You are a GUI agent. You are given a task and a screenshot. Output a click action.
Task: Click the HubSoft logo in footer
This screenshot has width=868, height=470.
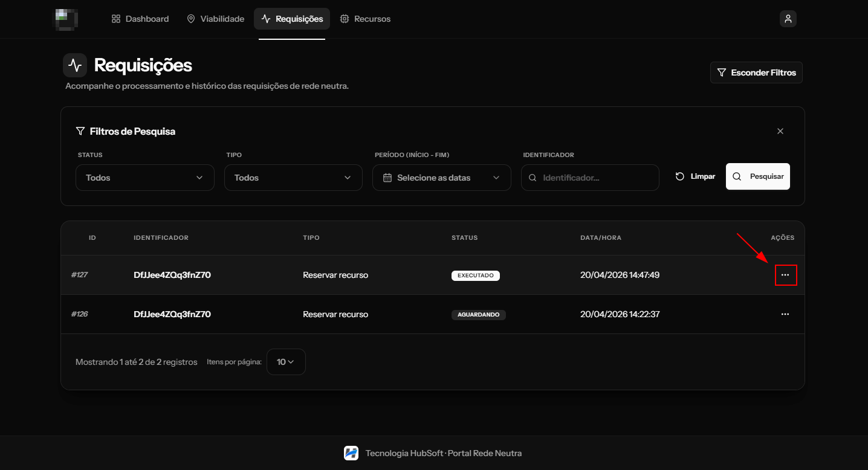coord(351,453)
